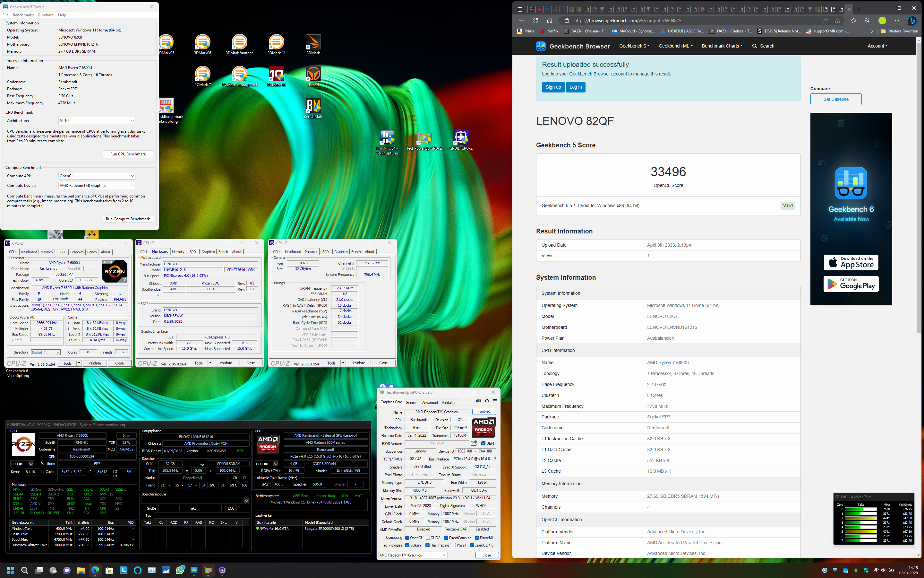The image size is (924, 578).
Task: Switch to the Sensors tab in GPU-Z
Action: [412, 403]
